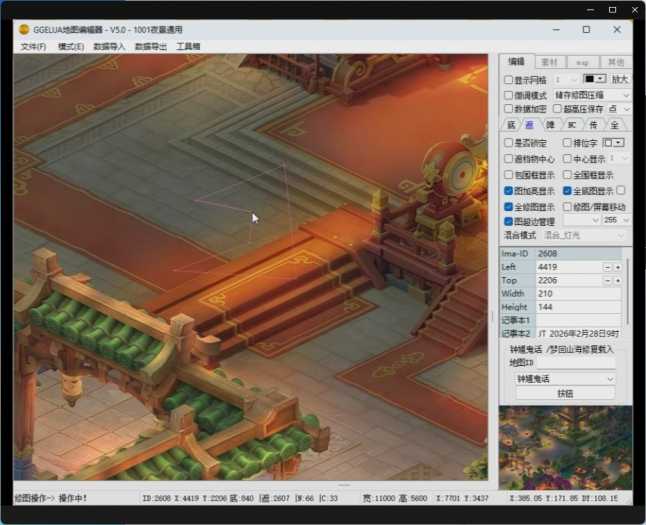Click the 放大 button
The height and width of the screenshot is (525, 646).
(x=620, y=79)
